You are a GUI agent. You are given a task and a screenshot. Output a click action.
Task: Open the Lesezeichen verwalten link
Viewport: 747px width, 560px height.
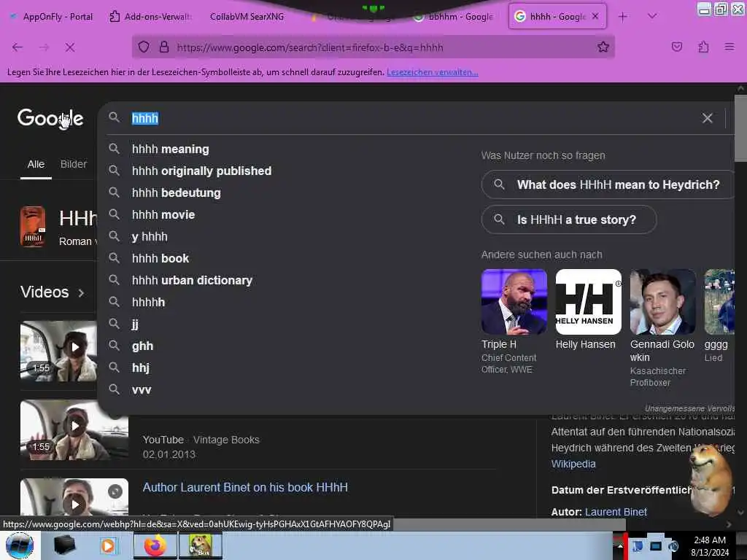tap(433, 72)
